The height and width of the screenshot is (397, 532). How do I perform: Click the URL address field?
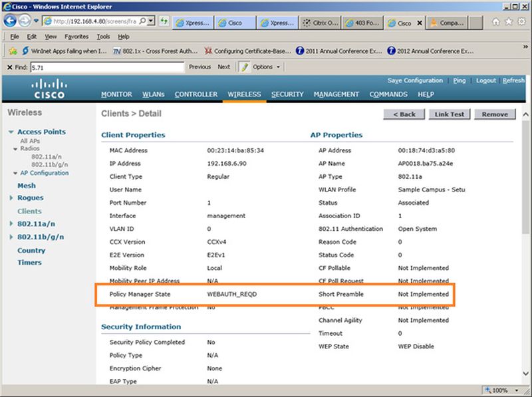[x=94, y=21]
